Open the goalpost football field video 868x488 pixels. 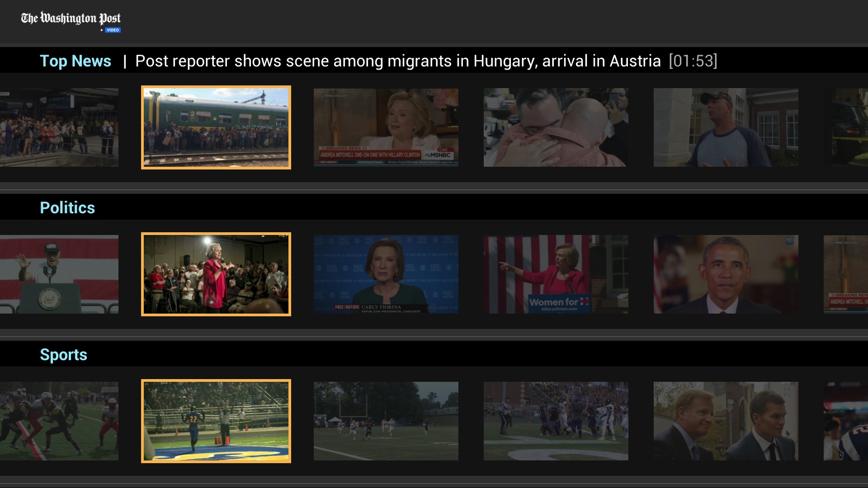click(x=386, y=421)
